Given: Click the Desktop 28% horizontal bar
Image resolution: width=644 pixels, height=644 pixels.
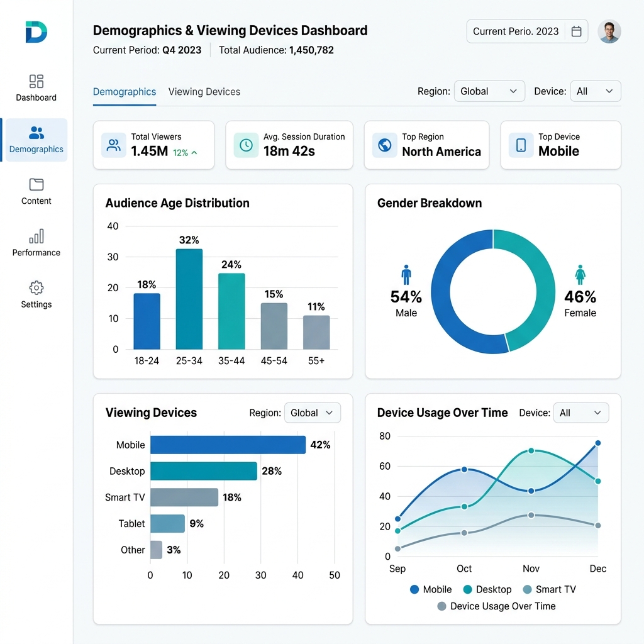Looking at the screenshot, I should (204, 471).
